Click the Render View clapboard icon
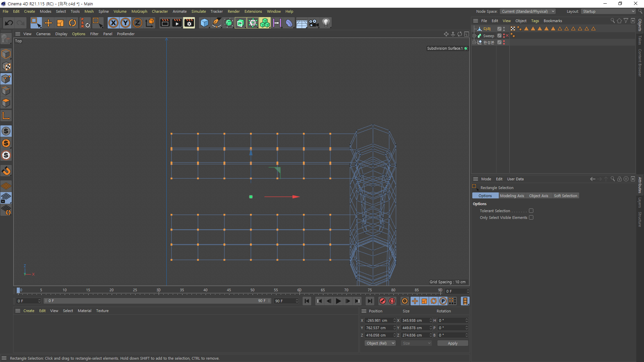This screenshot has width=644, height=362. point(165,23)
